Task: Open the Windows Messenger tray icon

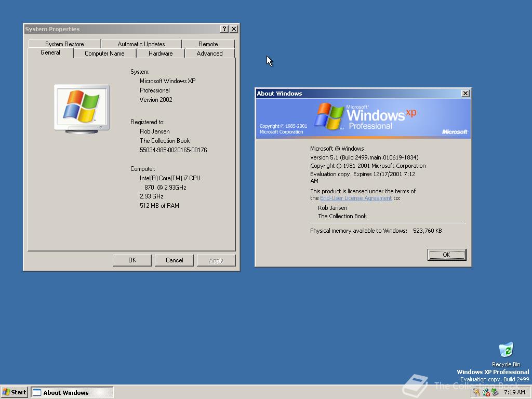Action: pyautogui.click(x=486, y=393)
